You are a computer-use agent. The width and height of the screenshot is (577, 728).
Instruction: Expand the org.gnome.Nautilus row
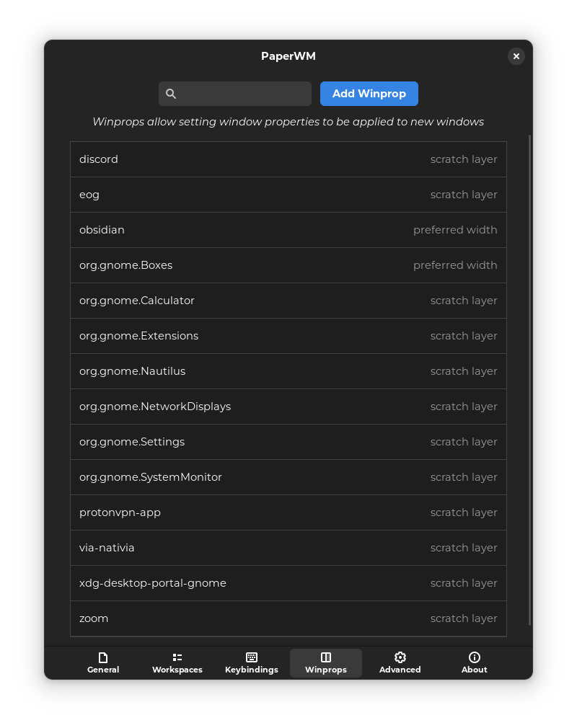(288, 371)
